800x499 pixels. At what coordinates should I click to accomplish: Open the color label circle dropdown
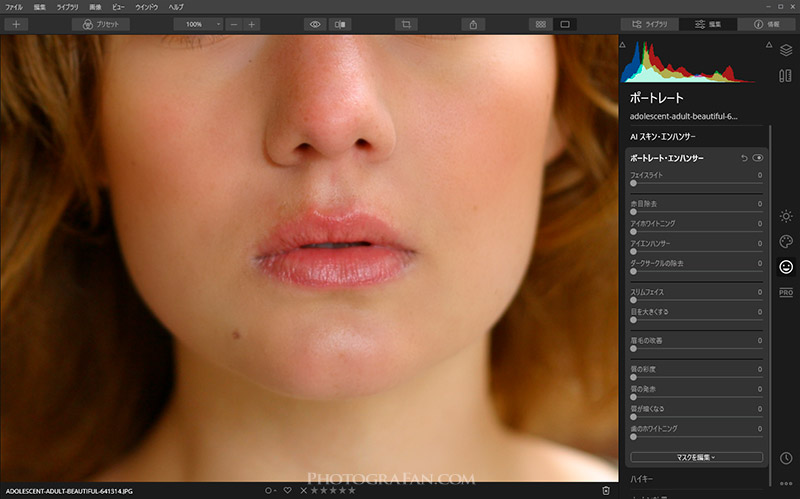coord(270,490)
